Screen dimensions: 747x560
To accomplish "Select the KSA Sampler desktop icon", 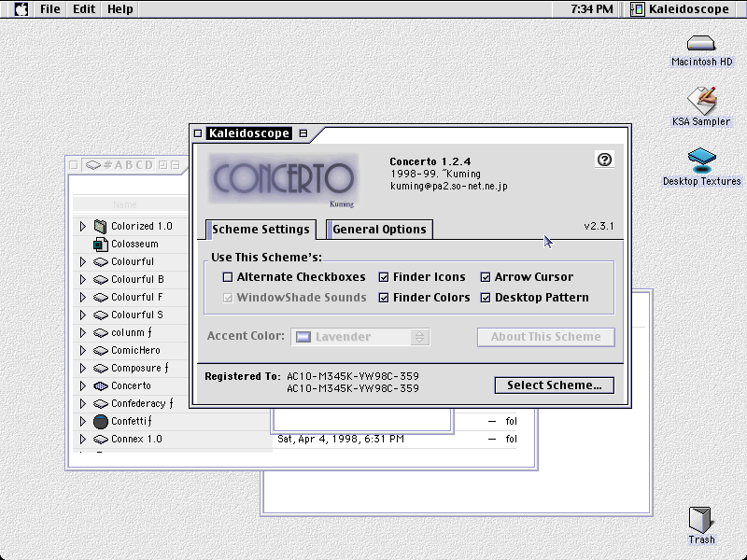I will (702, 101).
